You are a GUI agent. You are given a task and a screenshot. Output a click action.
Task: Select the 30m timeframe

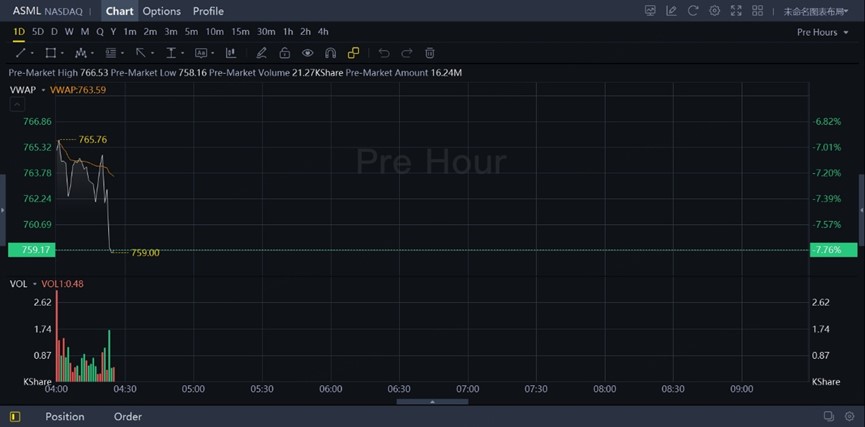266,32
